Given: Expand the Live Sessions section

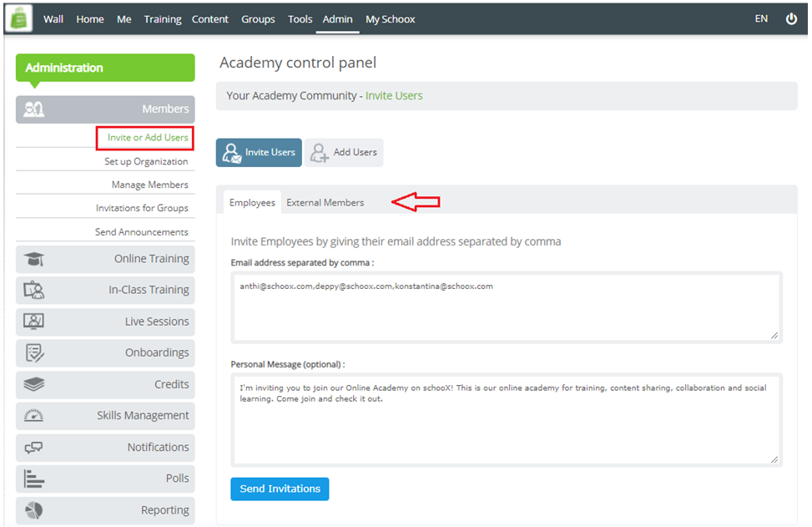Looking at the screenshot, I should click(x=105, y=322).
